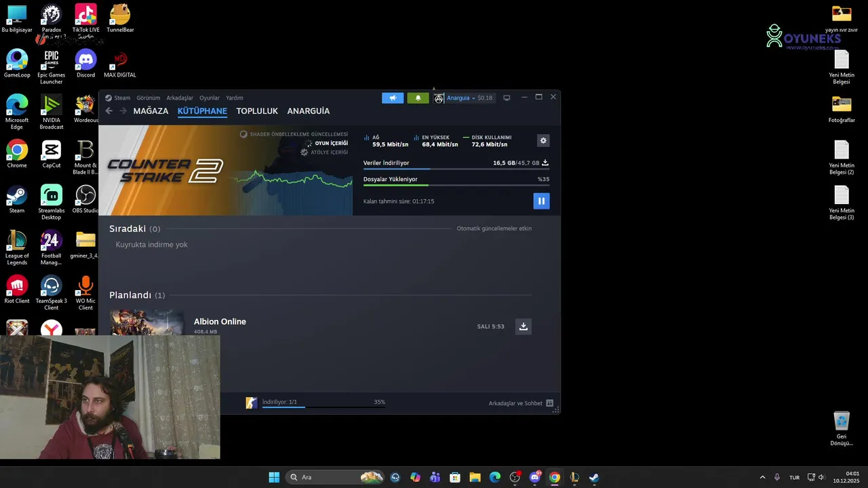This screenshot has width=868, height=488.
Task: Click taskbar Ara search box
Action: point(335,477)
